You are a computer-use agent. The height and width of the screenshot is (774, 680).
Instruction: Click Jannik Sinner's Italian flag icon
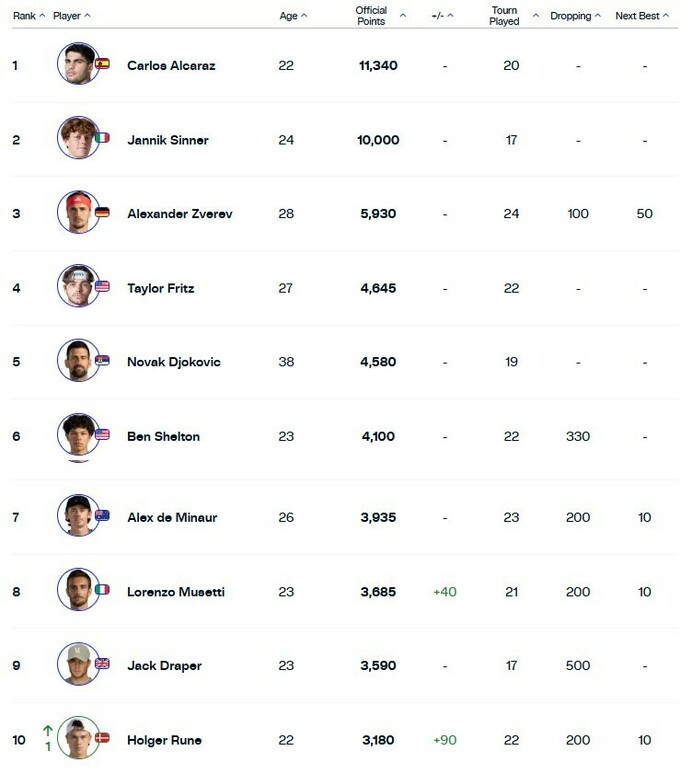click(x=103, y=138)
